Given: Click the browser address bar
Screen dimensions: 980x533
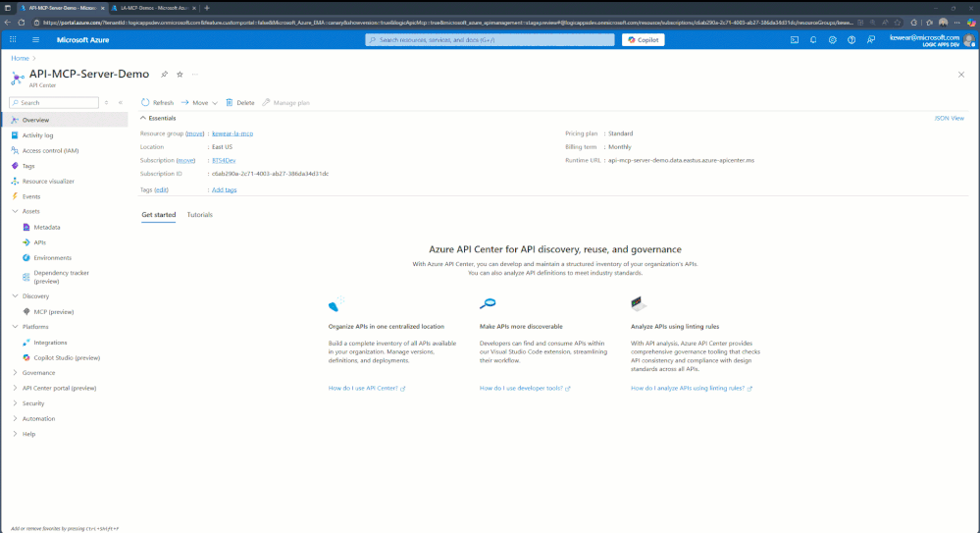Looking at the screenshot, I should coord(448,23).
